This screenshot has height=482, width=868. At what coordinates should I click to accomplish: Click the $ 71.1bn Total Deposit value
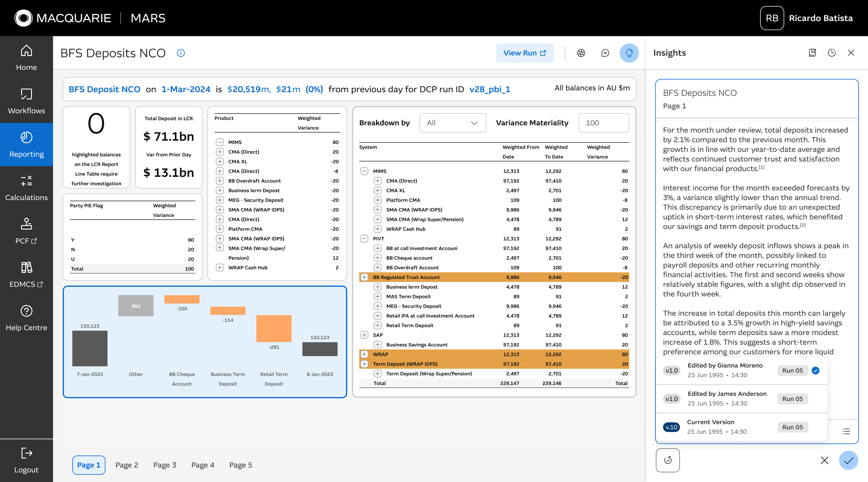168,136
